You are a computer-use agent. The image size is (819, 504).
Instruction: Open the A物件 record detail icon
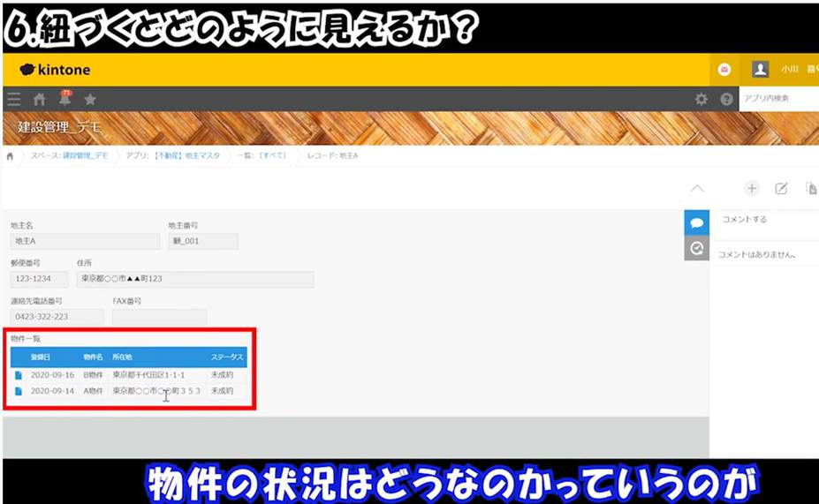(x=19, y=391)
